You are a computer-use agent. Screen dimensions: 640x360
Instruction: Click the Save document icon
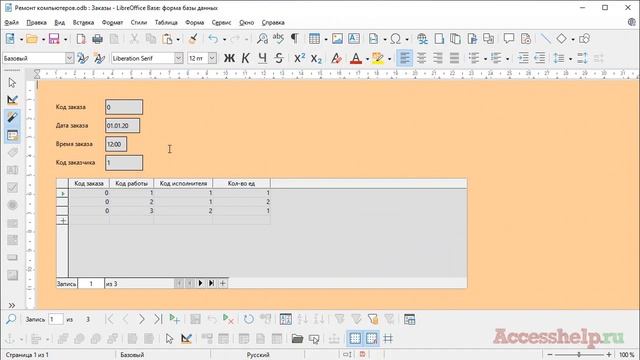tap(54, 39)
